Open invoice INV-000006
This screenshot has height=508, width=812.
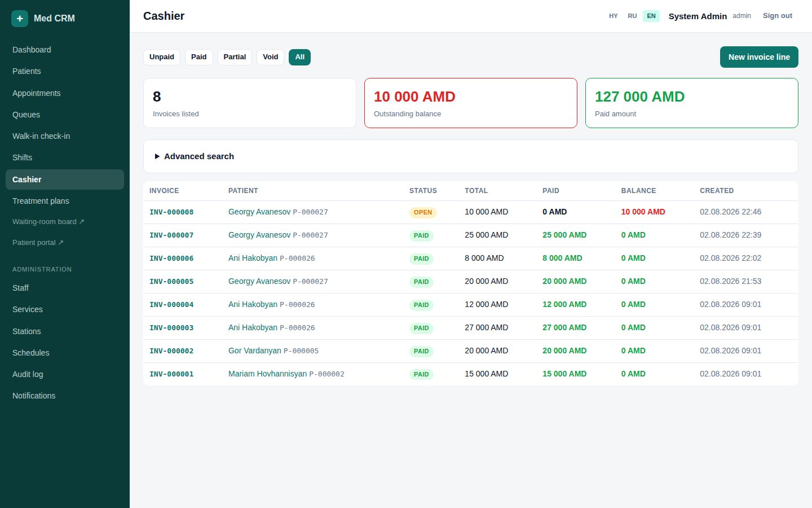(171, 259)
